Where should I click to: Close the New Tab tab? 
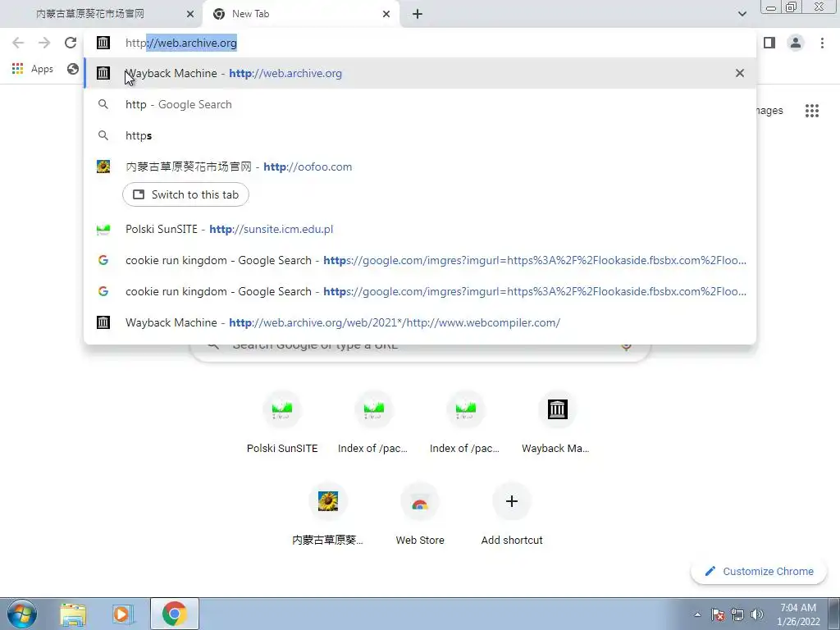pyautogui.click(x=386, y=15)
